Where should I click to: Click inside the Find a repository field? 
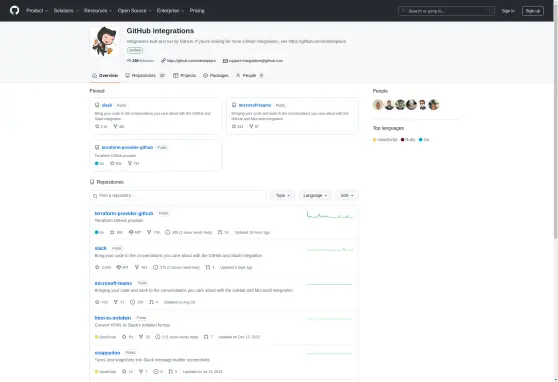178,195
